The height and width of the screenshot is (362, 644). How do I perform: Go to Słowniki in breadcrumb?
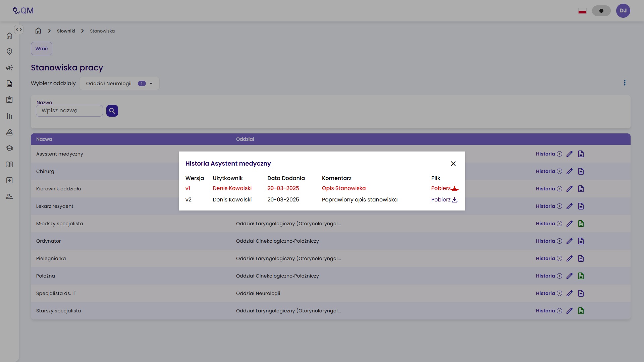[x=66, y=31]
